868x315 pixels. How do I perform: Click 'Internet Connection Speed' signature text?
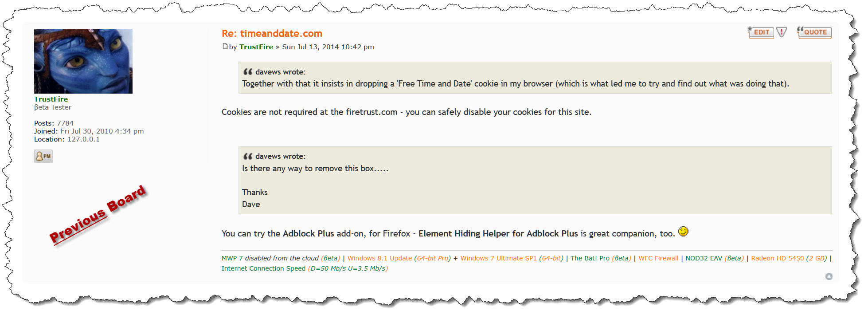click(x=263, y=268)
